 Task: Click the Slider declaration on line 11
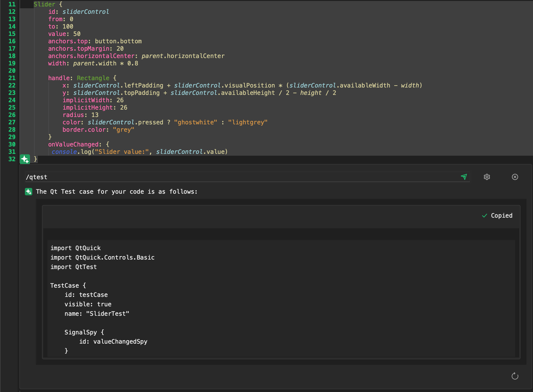tap(44, 4)
